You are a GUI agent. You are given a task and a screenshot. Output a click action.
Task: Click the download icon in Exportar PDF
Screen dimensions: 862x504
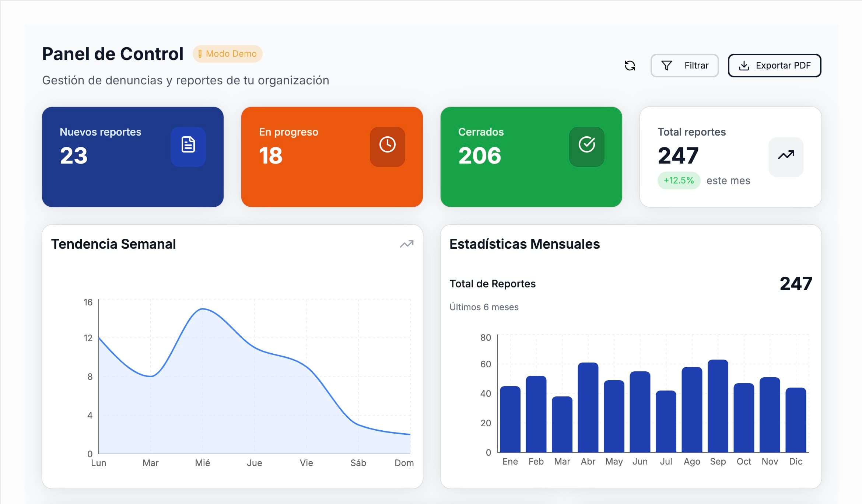click(x=744, y=66)
